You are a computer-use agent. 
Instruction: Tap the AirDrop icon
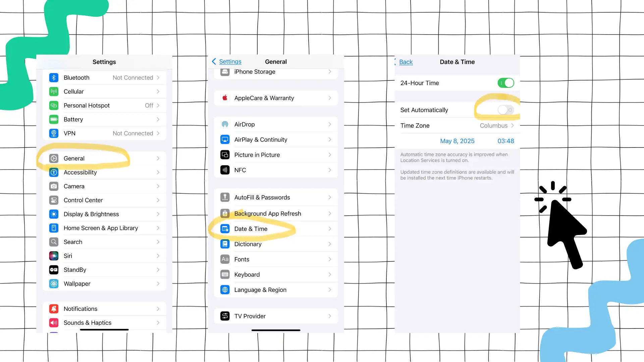[225, 124]
